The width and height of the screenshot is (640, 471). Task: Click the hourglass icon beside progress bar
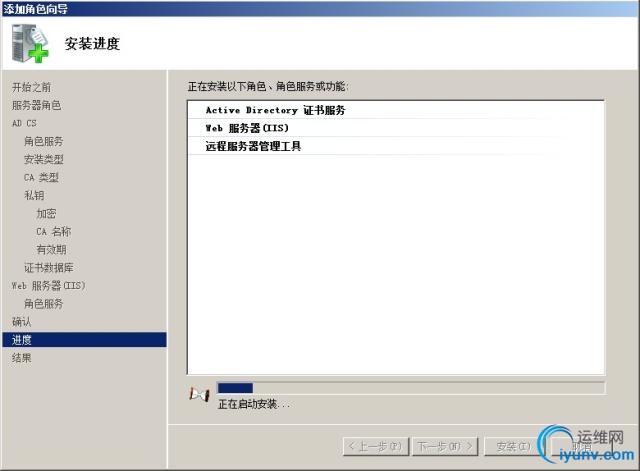[x=200, y=394]
